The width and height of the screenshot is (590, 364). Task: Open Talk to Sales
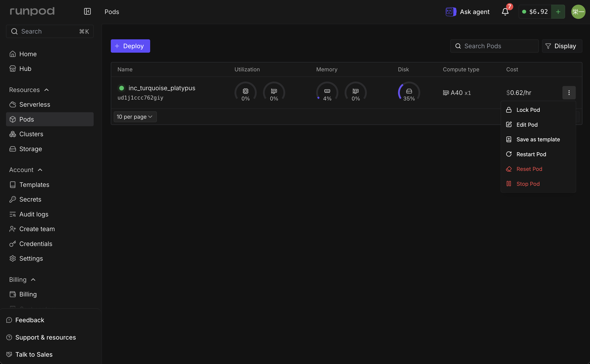coord(29,354)
